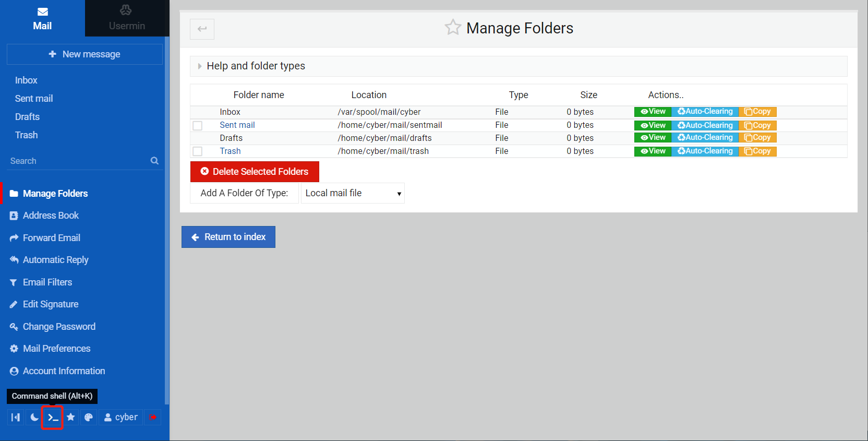Copy the Drafts folder
868x441 pixels.
(757, 138)
